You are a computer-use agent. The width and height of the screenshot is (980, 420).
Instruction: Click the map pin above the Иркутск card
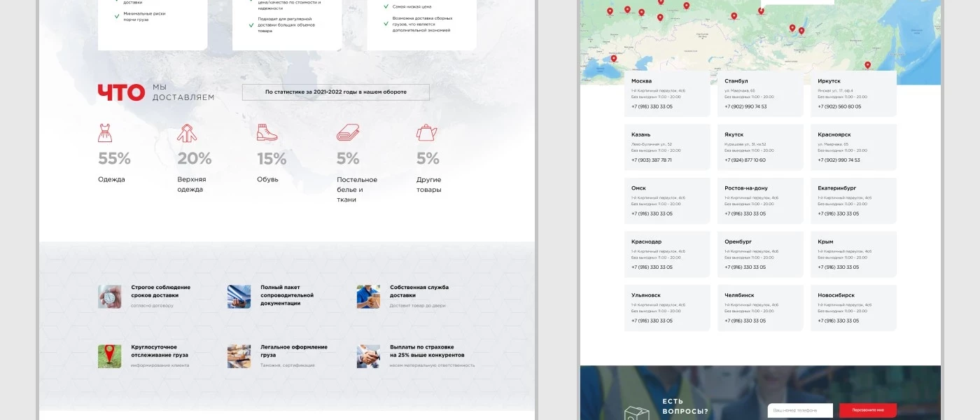(x=867, y=65)
